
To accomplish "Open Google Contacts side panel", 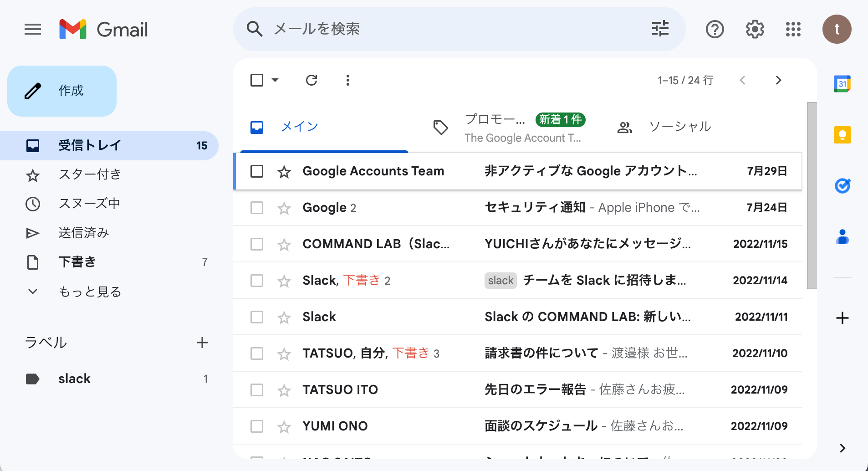I will tap(842, 237).
